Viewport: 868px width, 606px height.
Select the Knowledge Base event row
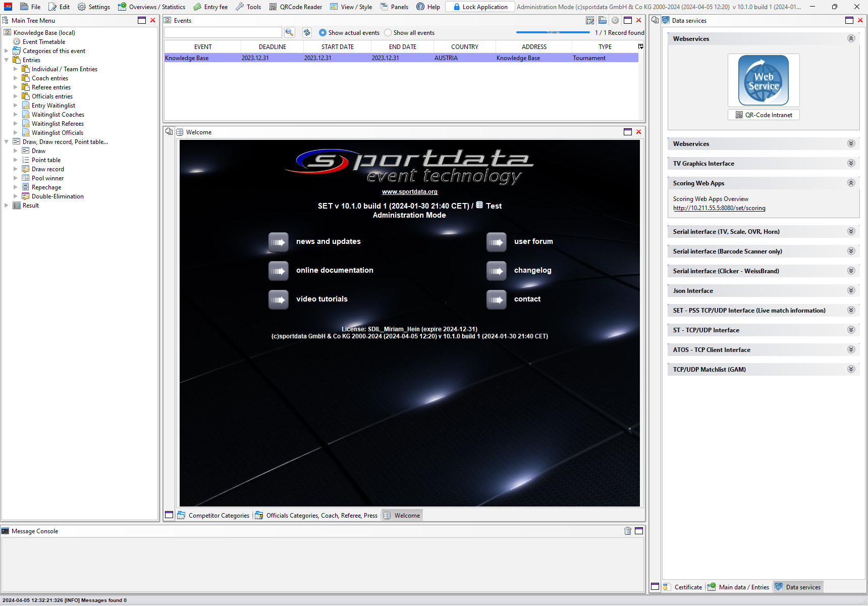401,58
